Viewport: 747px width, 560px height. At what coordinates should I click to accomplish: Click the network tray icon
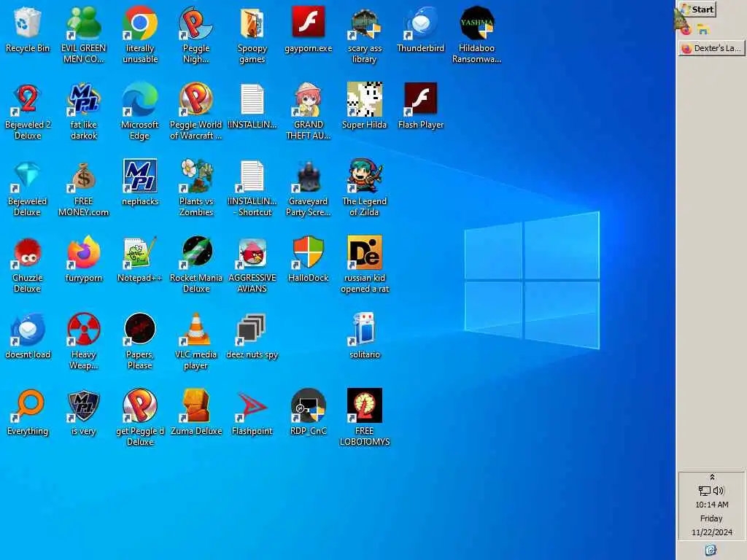(704, 491)
